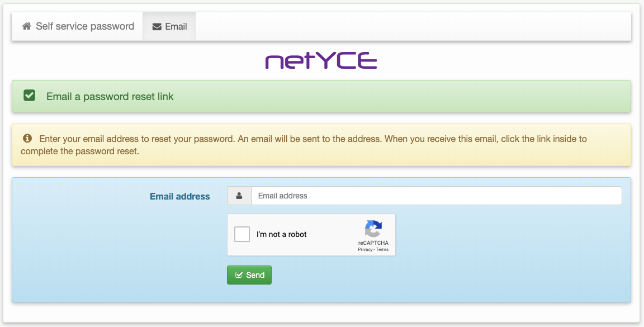
Task: Click the info circle icon in yellow notice
Action: pyautogui.click(x=27, y=139)
